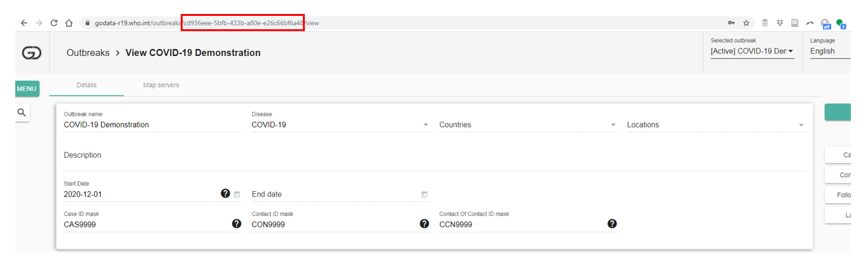Click the Go.Data logo icon

(x=31, y=54)
